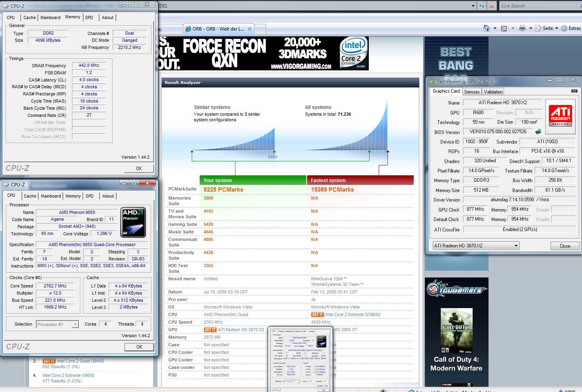582x392 pixels.
Task: Click the Force Recon QXN banner ad
Action: coord(263,54)
